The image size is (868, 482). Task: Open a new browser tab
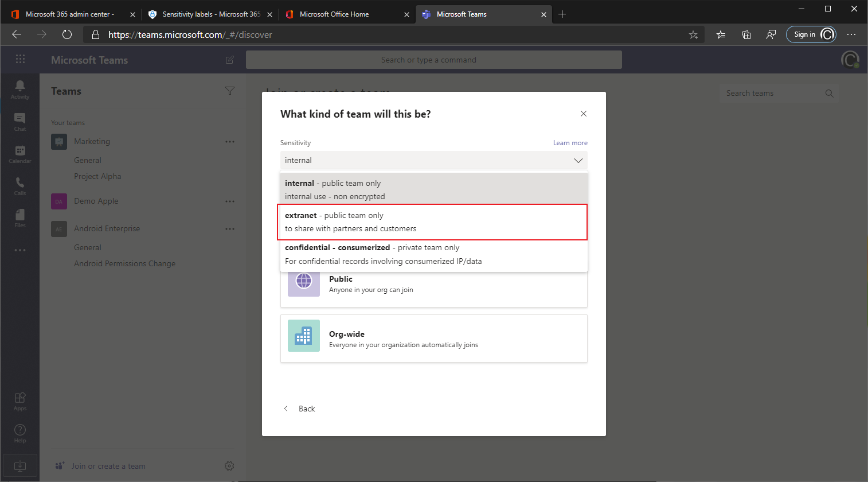pyautogui.click(x=562, y=14)
